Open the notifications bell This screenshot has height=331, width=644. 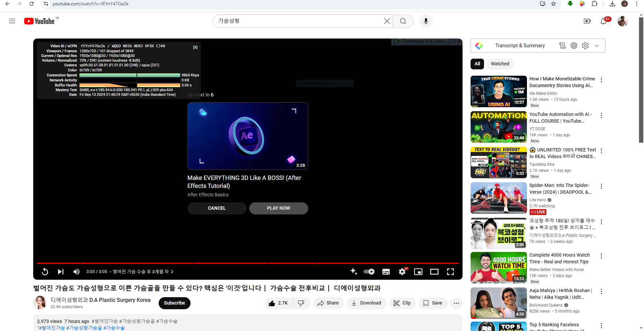pyautogui.click(x=604, y=21)
